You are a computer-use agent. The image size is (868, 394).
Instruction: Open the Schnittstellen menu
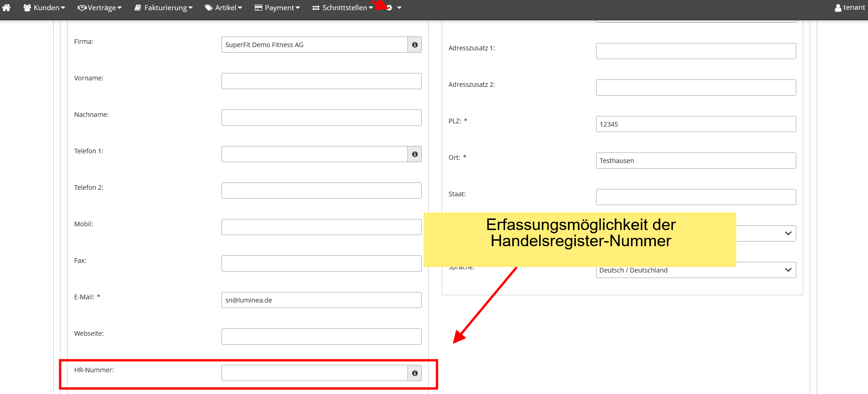[x=342, y=8]
